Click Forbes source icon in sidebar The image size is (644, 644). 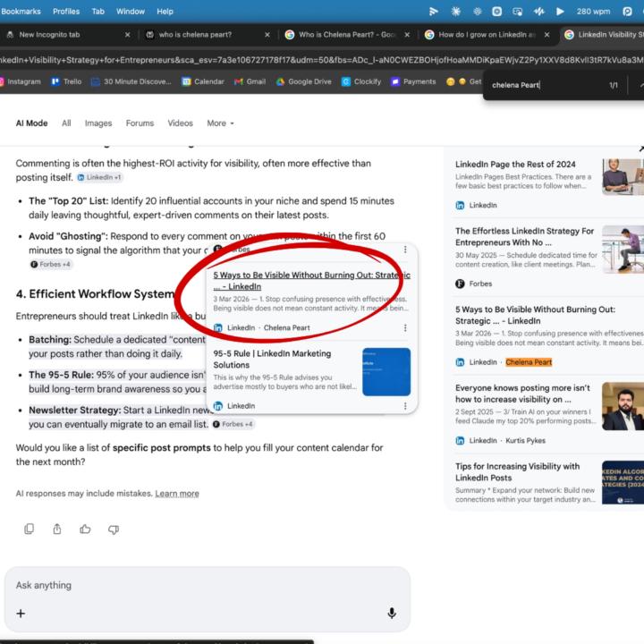tap(460, 284)
